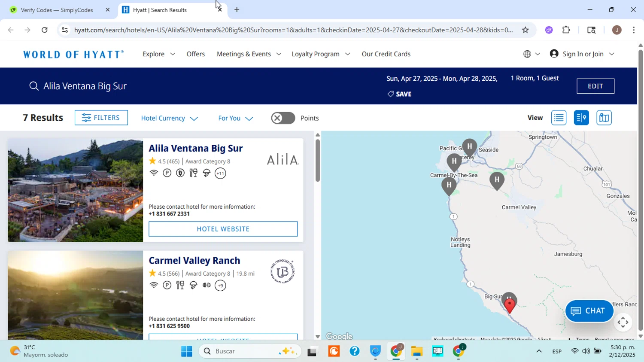Open Our Credit Cards page

[386, 54]
